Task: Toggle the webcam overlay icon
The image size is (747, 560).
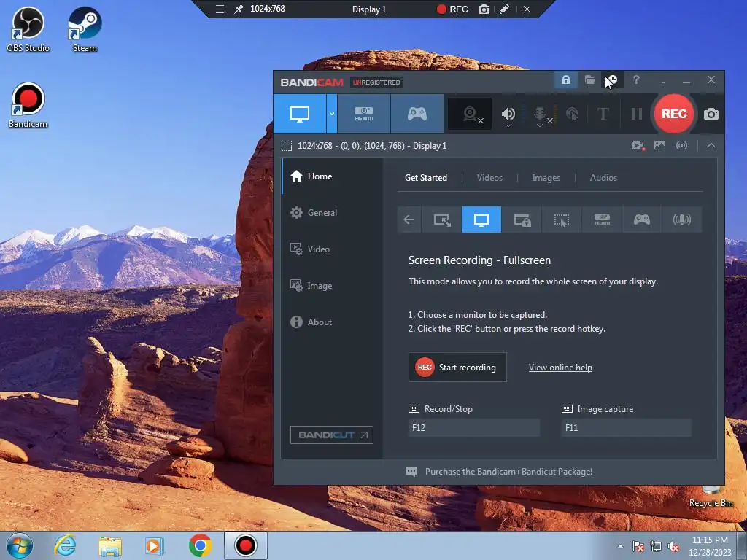Action: pos(471,114)
